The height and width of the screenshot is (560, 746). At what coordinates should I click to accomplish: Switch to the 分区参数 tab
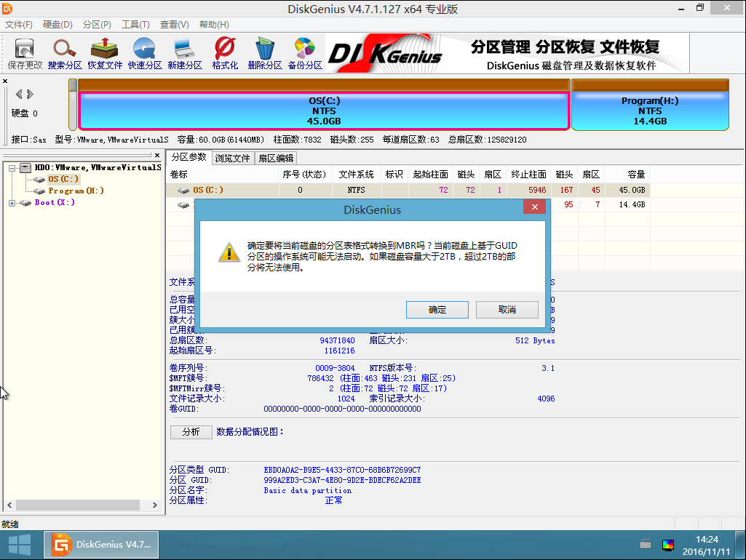pyautogui.click(x=189, y=157)
